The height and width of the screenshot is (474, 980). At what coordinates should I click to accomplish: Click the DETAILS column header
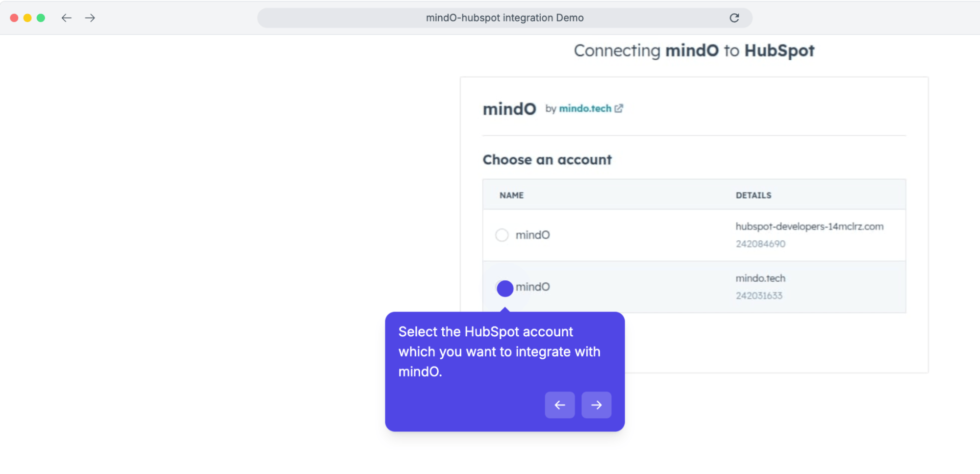[753, 195]
